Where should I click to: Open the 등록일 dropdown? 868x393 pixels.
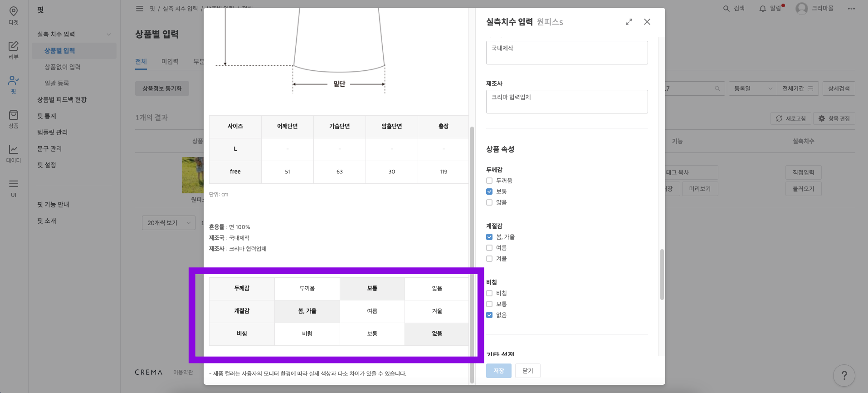point(752,88)
